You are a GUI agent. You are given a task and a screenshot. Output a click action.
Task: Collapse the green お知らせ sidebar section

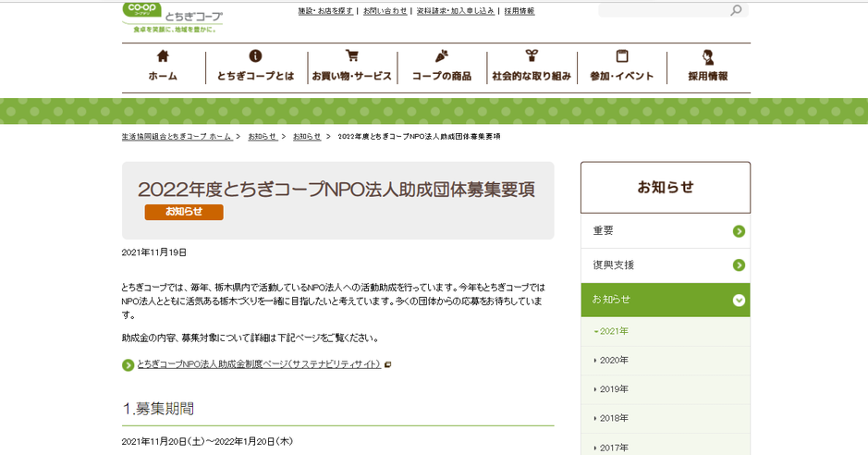(x=666, y=300)
